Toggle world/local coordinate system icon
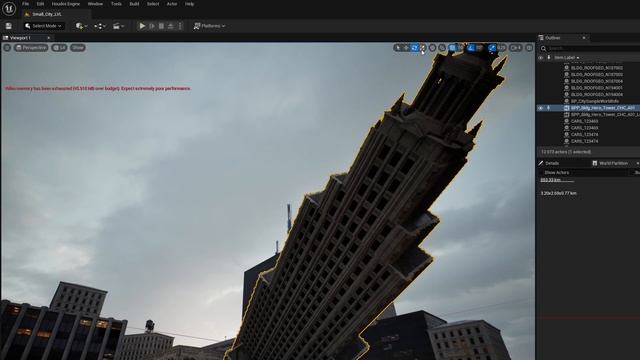Viewport: 640px width, 360px height. pos(432,48)
